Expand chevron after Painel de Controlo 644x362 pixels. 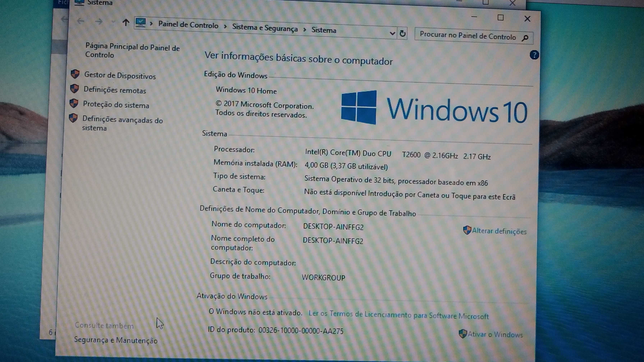225,26
